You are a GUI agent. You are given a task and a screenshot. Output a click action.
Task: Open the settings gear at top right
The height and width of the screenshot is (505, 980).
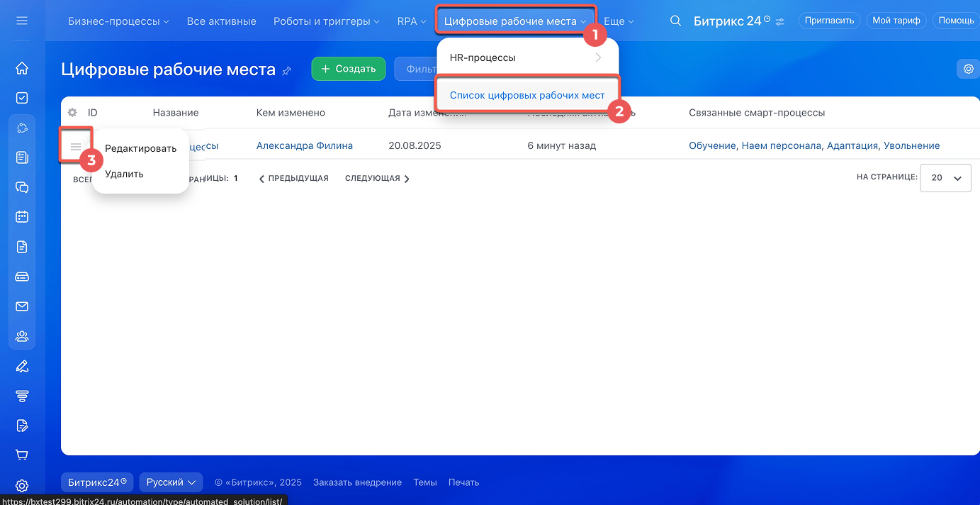[x=967, y=69]
